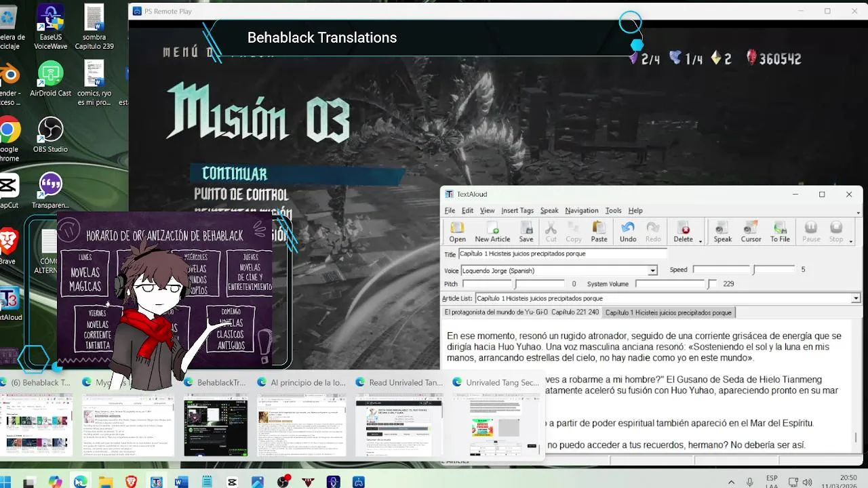Select the 'Capítulo 1 Hicisteis juicios precipitados' tab

point(669,312)
